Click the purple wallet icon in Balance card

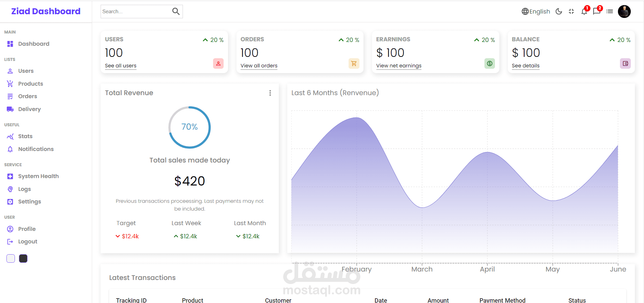[625, 63]
